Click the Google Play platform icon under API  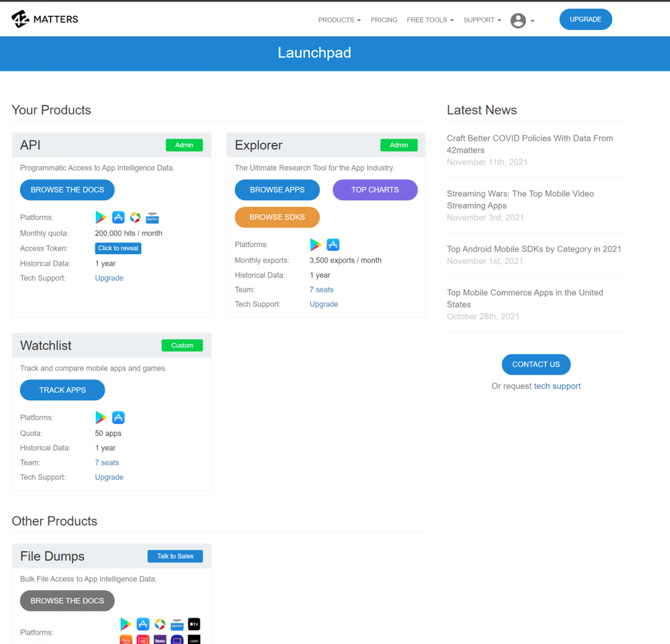click(x=101, y=217)
